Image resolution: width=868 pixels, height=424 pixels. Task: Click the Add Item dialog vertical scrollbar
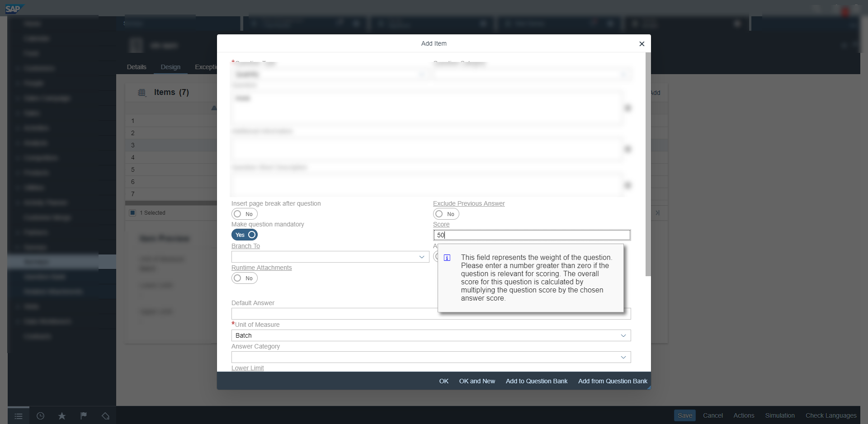648,165
